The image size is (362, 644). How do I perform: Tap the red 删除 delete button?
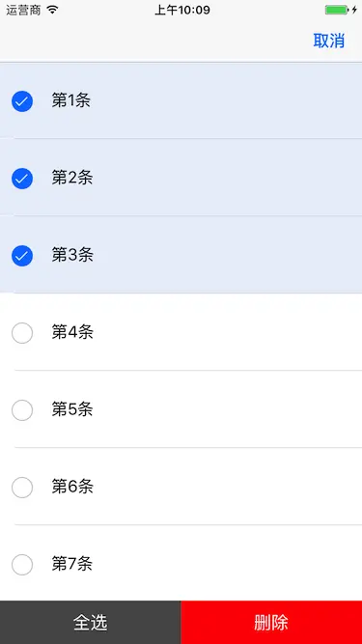(x=271, y=622)
